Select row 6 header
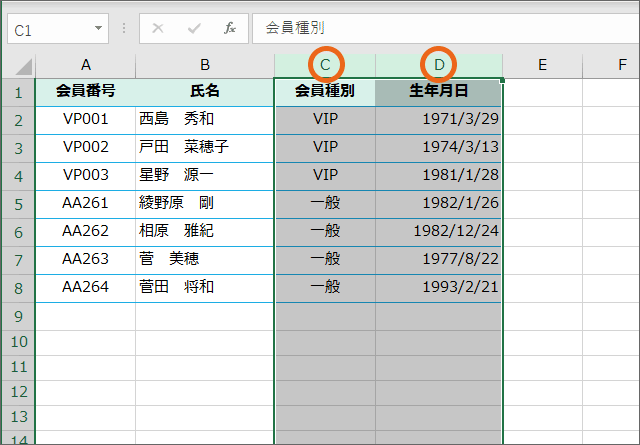Image resolution: width=640 pixels, height=445 pixels. point(18,233)
